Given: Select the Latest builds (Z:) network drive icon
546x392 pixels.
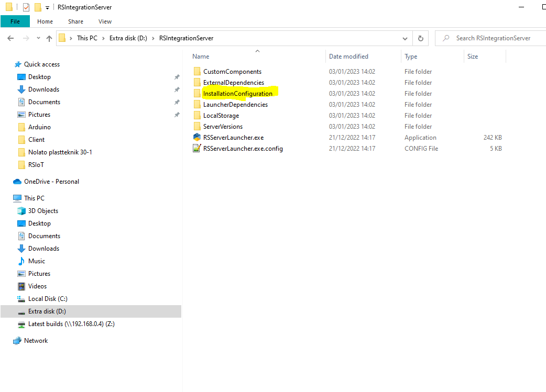Looking at the screenshot, I should pos(21,324).
